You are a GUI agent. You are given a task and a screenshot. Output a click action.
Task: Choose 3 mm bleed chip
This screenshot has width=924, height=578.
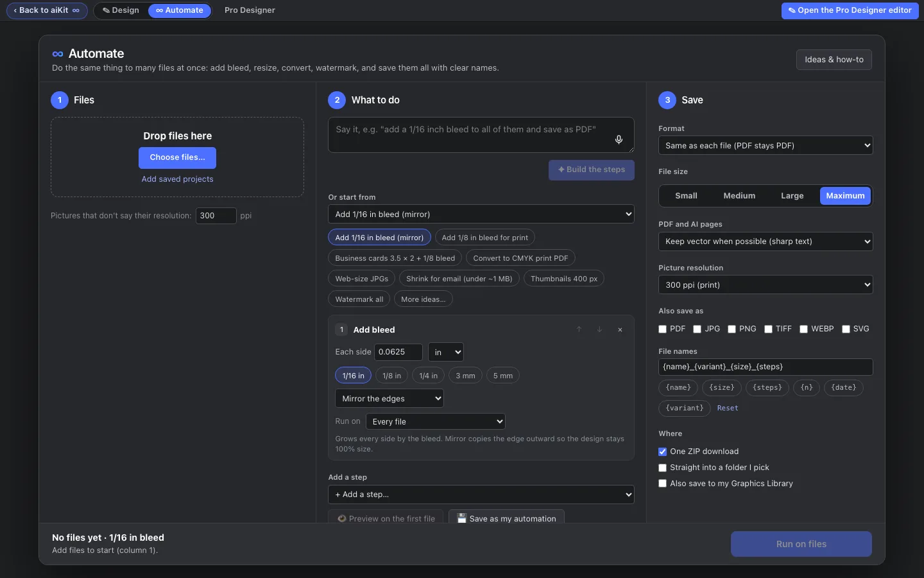click(x=466, y=376)
